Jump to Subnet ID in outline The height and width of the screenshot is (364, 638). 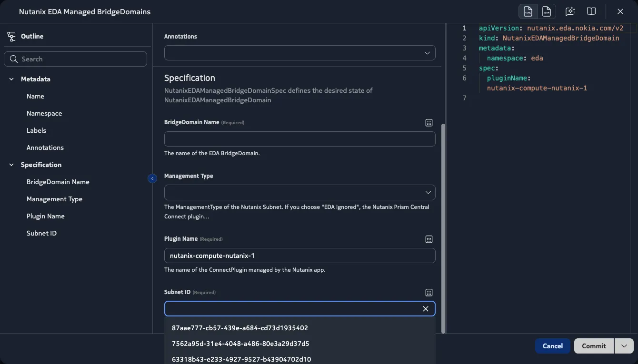point(41,233)
